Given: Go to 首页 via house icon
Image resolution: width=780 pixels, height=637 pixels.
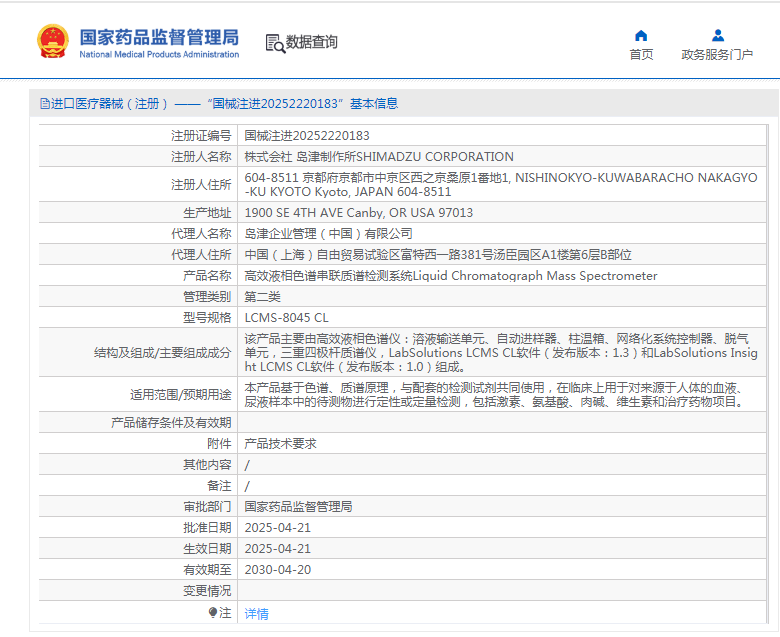Looking at the screenshot, I should [641, 36].
